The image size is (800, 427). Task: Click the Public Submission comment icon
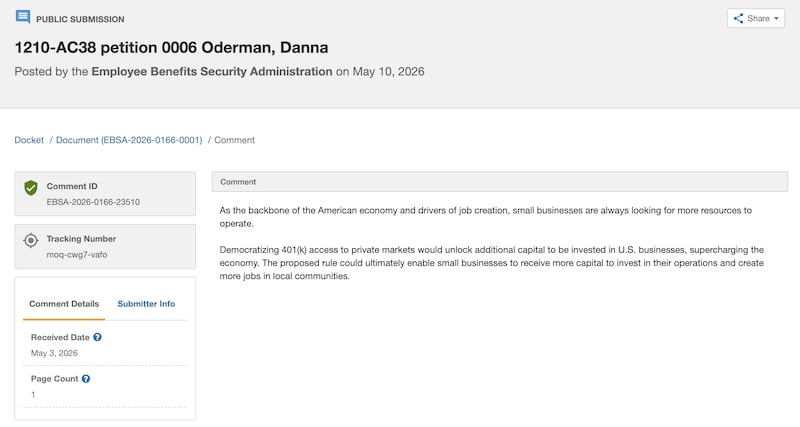coord(23,17)
